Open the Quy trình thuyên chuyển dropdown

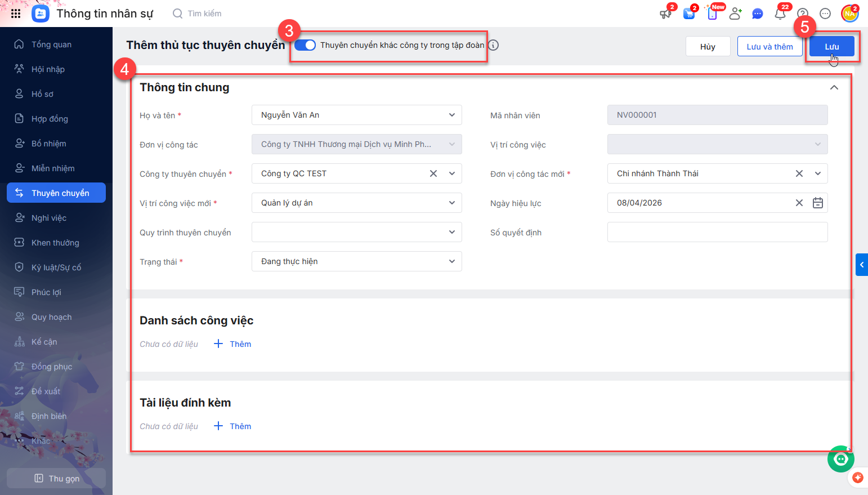pos(451,232)
